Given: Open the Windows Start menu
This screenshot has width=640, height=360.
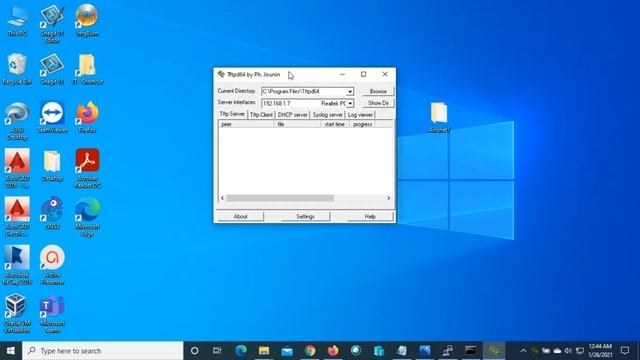Looking at the screenshot, I should click(x=11, y=351).
